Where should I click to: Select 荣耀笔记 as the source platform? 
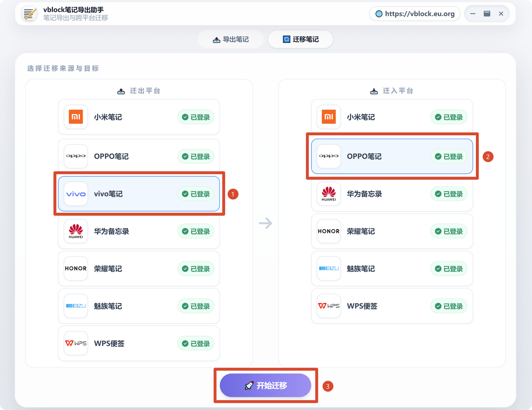[x=139, y=268]
